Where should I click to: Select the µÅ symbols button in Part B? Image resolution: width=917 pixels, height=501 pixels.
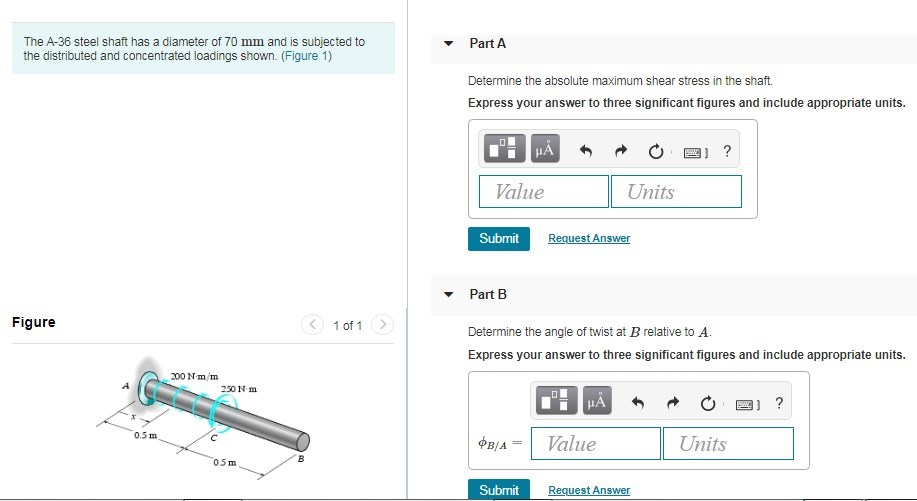tap(597, 400)
